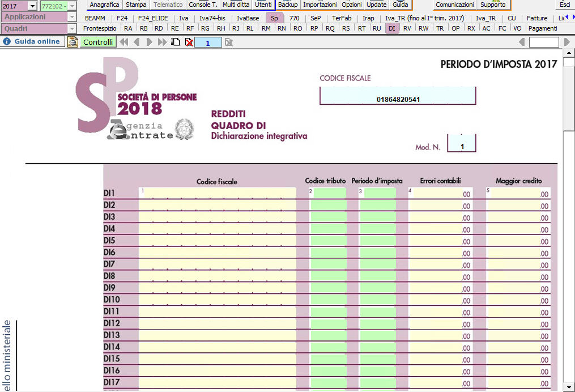This screenshot has height=392, width=575.
Task: Jump to last module with double-right arrow
Action: pyautogui.click(x=162, y=42)
